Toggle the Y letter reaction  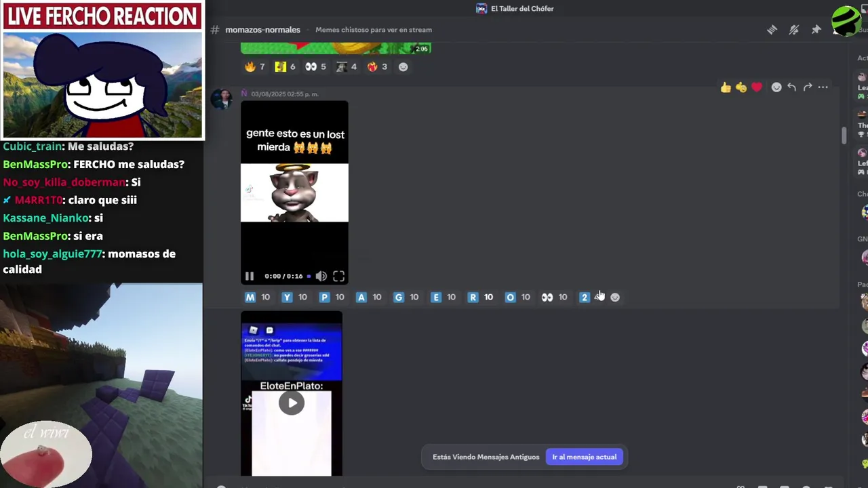(x=295, y=297)
